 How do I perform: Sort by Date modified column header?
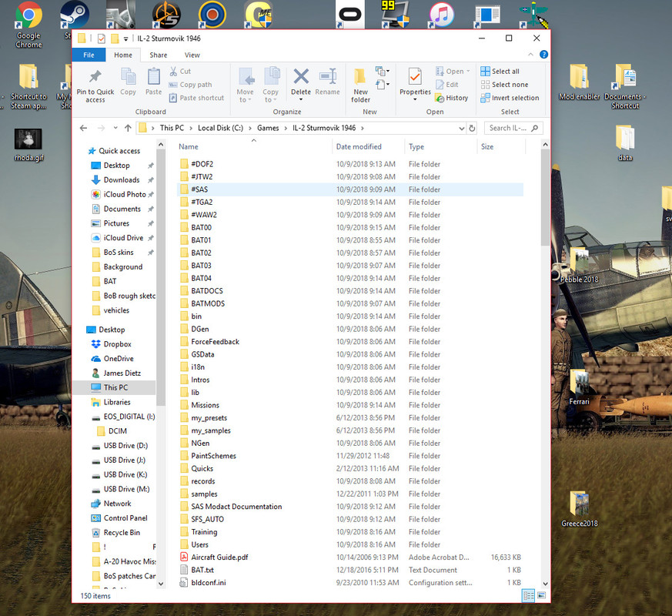pyautogui.click(x=368, y=147)
